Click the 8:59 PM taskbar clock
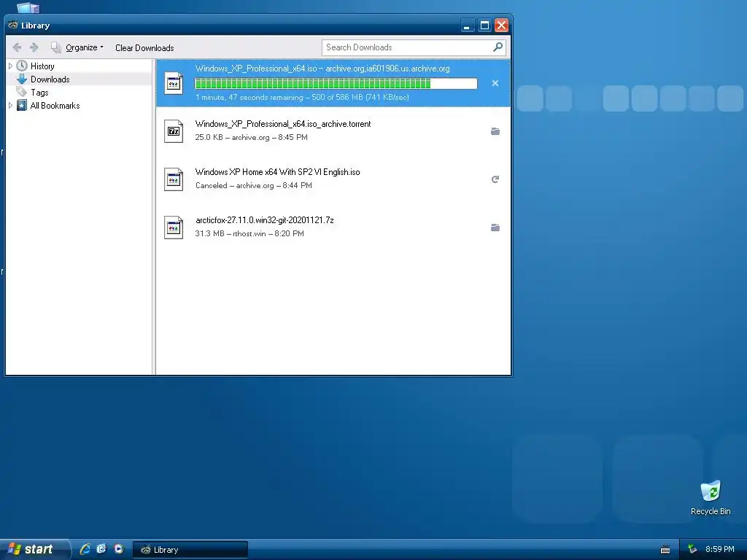The image size is (747, 560). pyautogui.click(x=720, y=549)
